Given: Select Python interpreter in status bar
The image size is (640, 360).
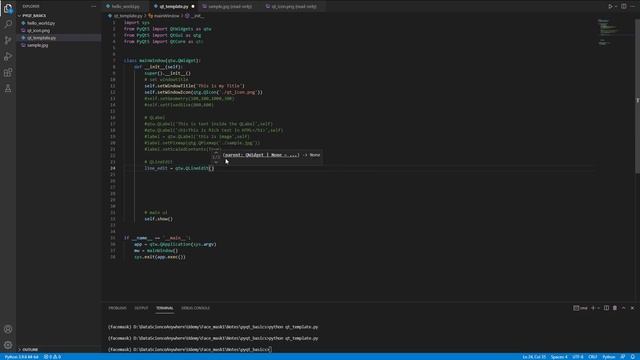Looking at the screenshot, I should click(21, 357).
